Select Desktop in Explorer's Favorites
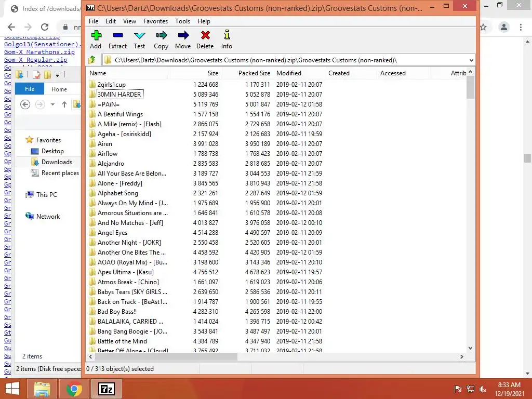532x399 pixels. pyautogui.click(x=52, y=151)
